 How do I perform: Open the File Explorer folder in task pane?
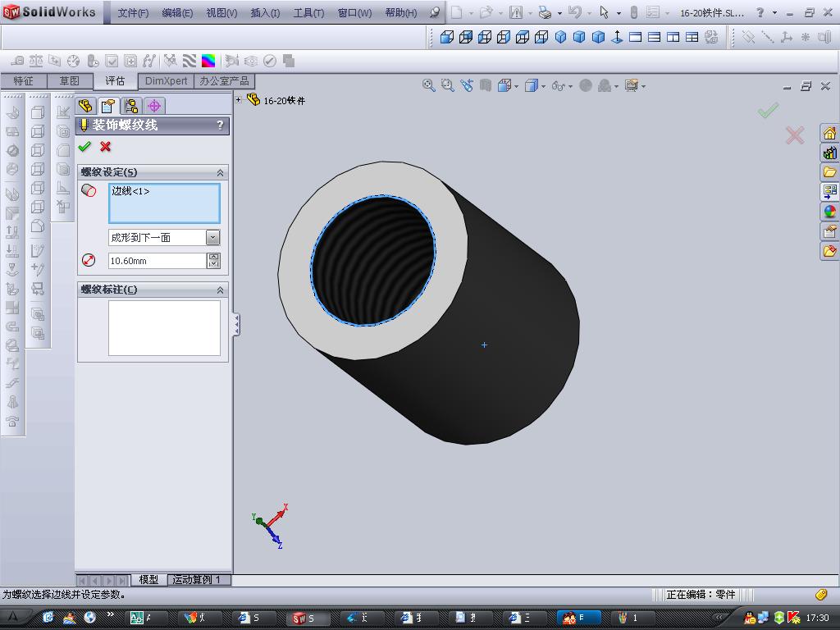pos(829,172)
